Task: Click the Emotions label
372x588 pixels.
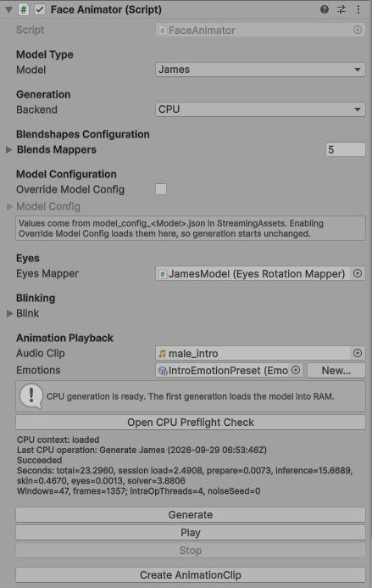Action: 38,371
